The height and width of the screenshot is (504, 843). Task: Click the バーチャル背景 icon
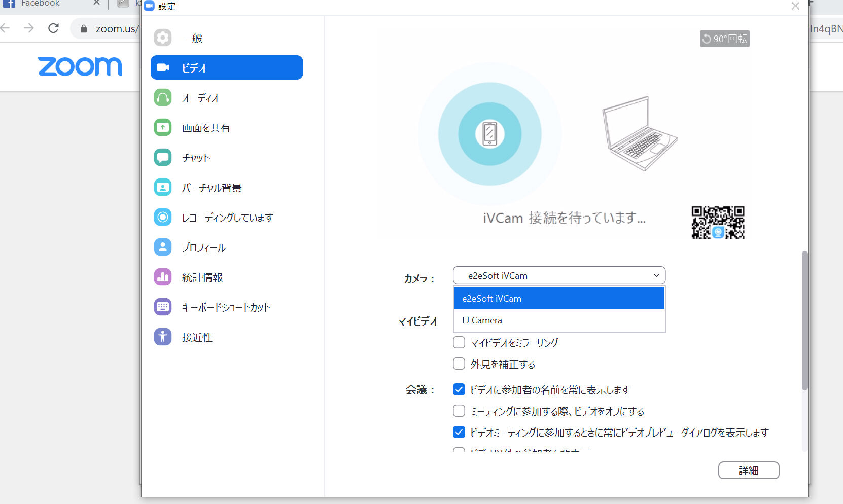coord(163,187)
